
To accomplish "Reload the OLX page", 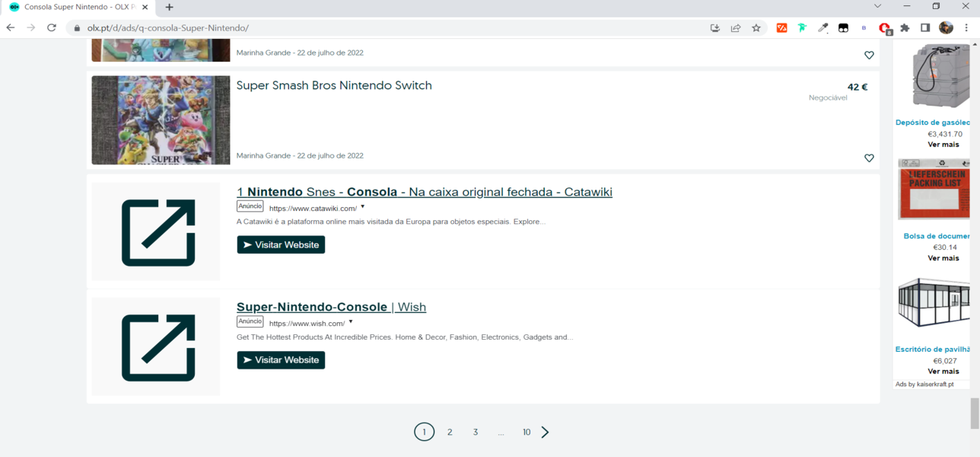I will [x=52, y=27].
